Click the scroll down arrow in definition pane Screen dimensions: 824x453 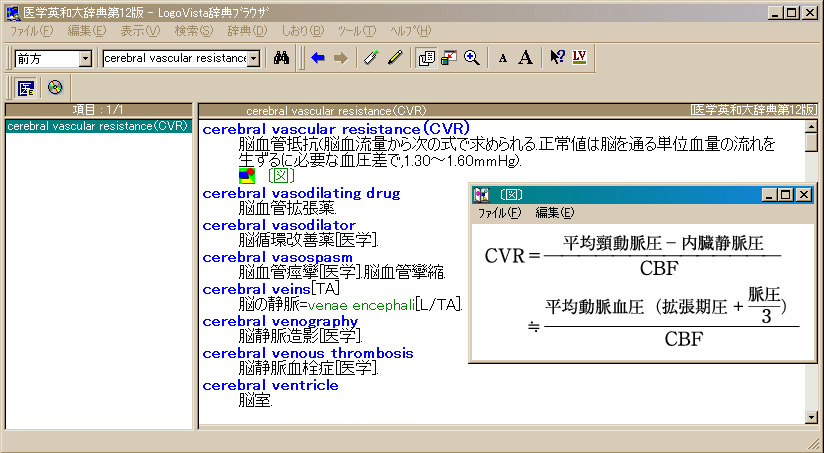tap(811, 416)
